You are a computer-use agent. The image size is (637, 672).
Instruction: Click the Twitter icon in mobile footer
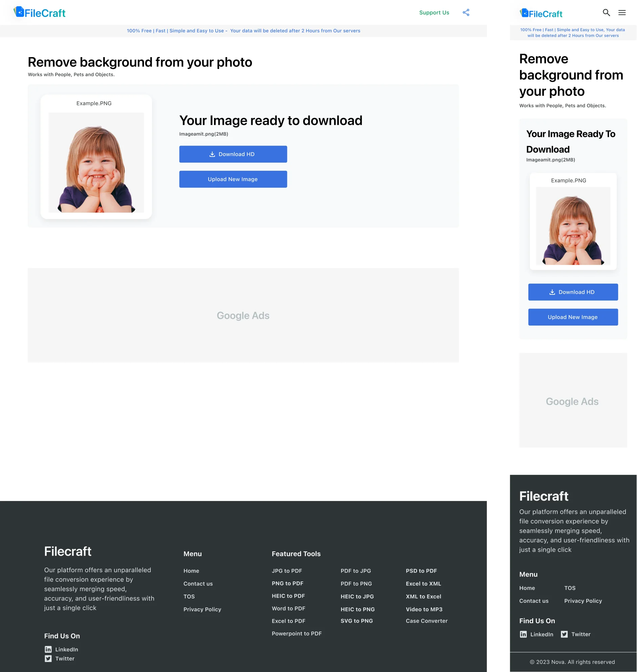coord(564,634)
